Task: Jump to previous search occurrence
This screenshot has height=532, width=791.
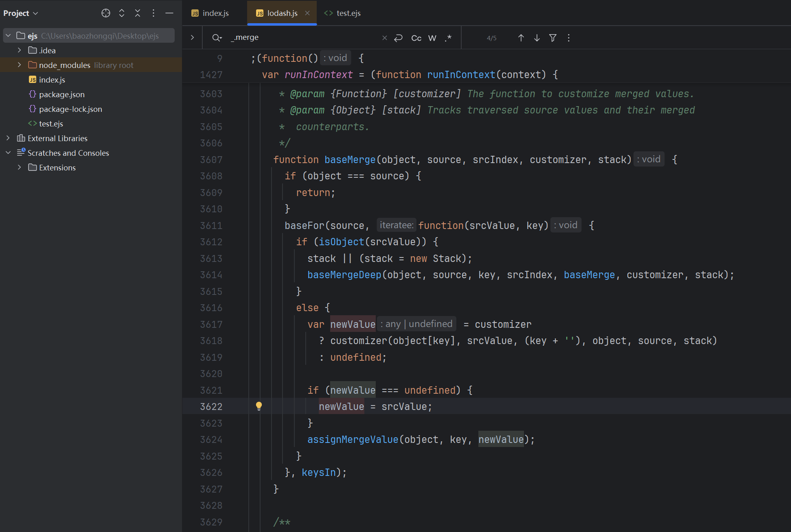Action: click(x=521, y=38)
